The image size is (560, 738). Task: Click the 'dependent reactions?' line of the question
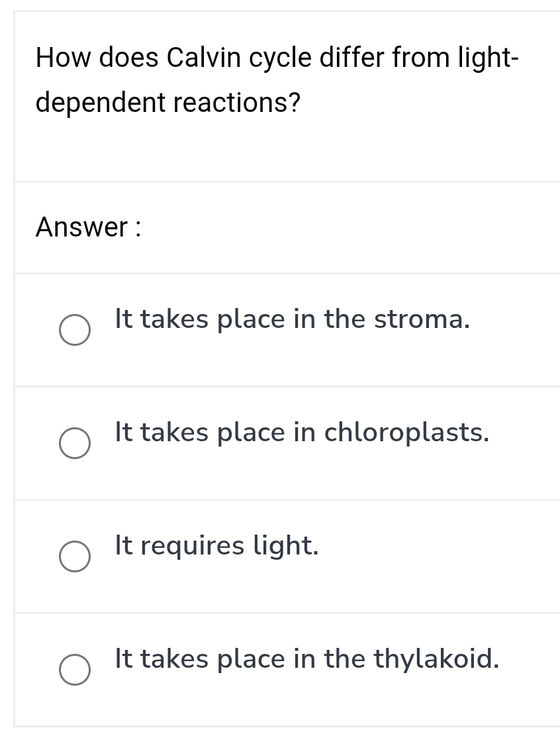pos(168,103)
